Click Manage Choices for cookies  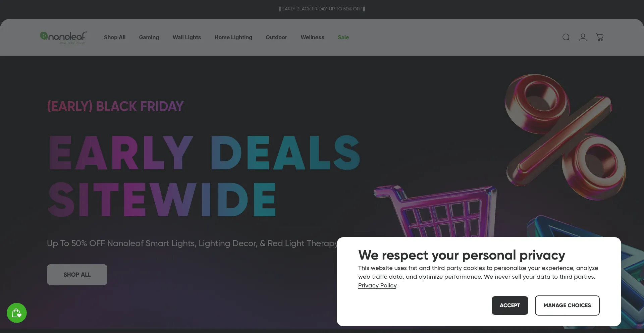[x=567, y=306]
